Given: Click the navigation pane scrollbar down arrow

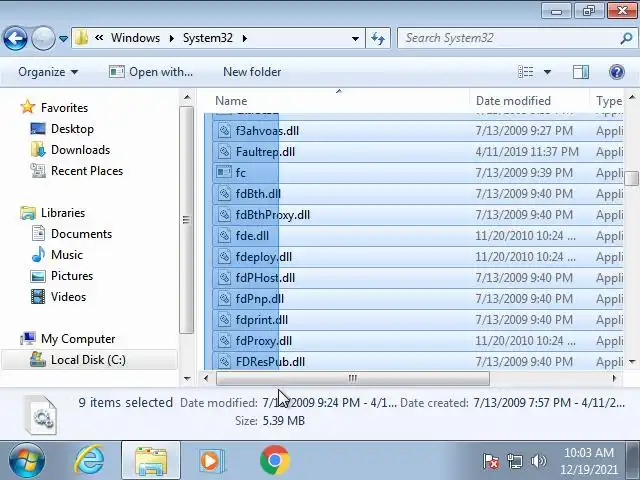Looking at the screenshot, I should tap(187, 379).
